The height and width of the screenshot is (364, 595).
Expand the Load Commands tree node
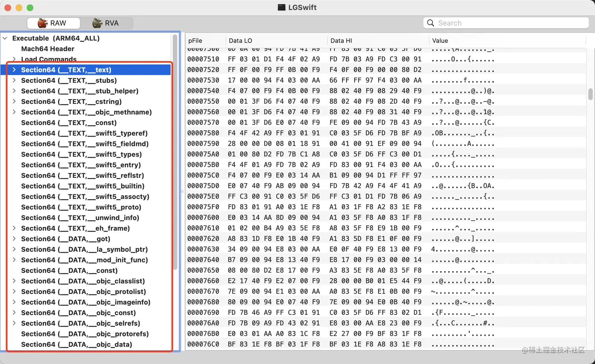(14, 59)
